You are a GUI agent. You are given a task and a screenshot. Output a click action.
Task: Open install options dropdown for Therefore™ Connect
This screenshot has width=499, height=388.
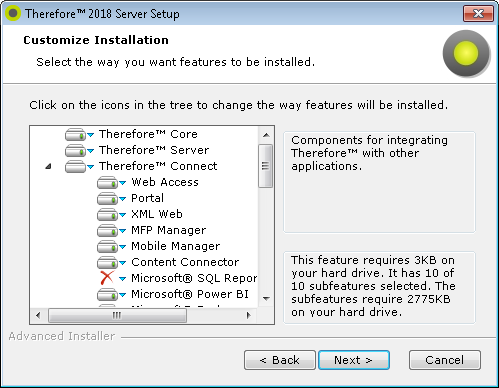(90, 167)
